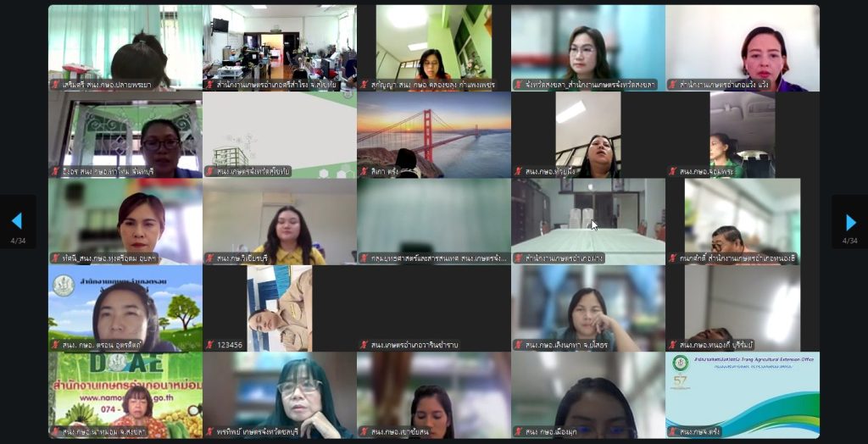Click muted mic icon on the 123456 tile
Image resolution: width=868 pixels, height=444 pixels.
(x=210, y=345)
